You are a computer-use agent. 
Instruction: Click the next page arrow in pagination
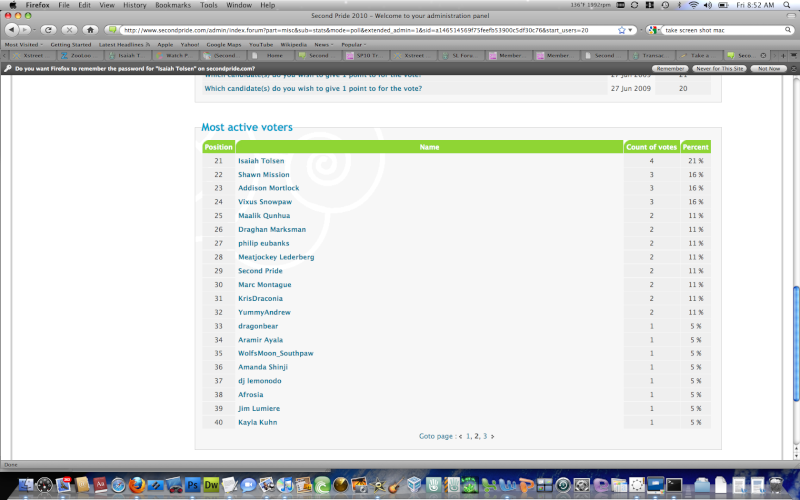coord(492,436)
